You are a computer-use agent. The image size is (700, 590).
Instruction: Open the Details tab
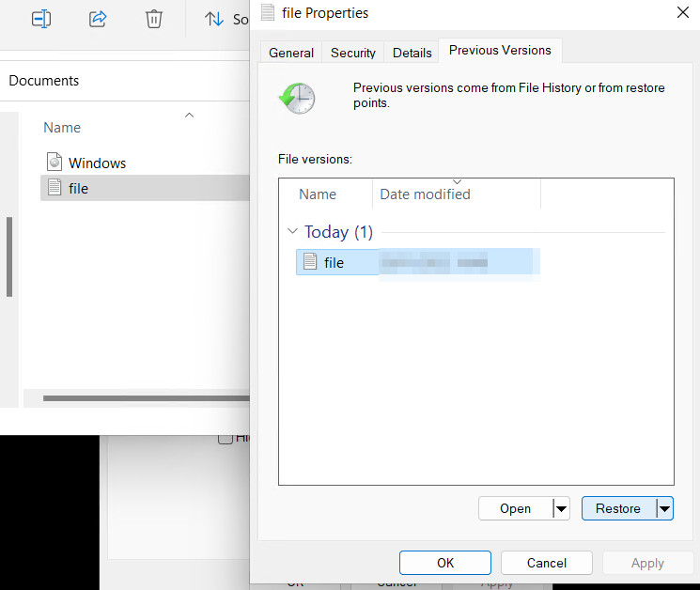click(412, 53)
